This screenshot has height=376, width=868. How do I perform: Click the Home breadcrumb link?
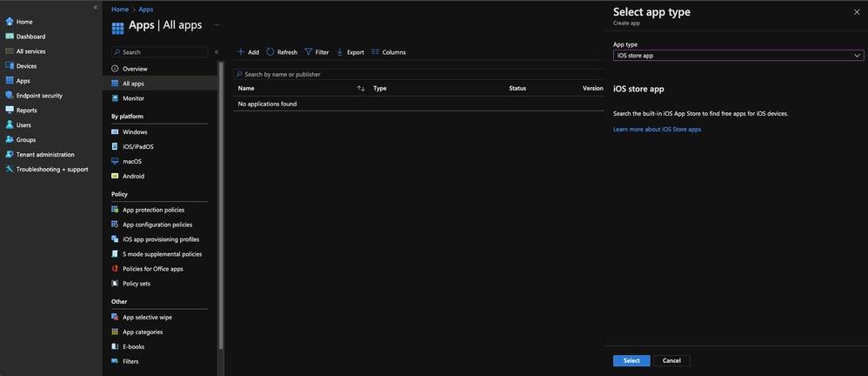point(120,10)
